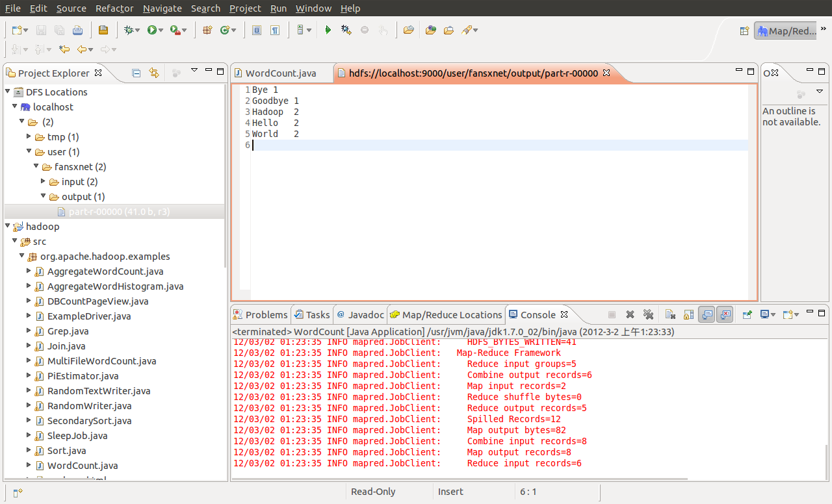
Task: Switch to the Tasks tab
Action: [312, 314]
